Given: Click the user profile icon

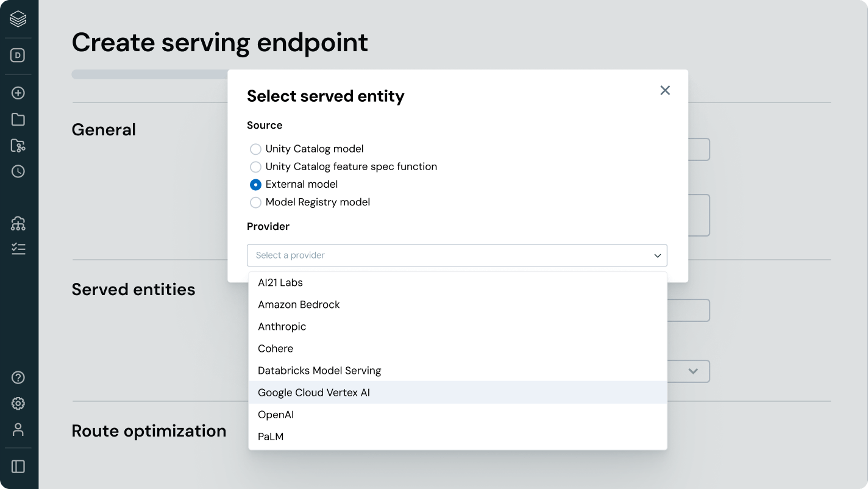Looking at the screenshot, I should 18,429.
